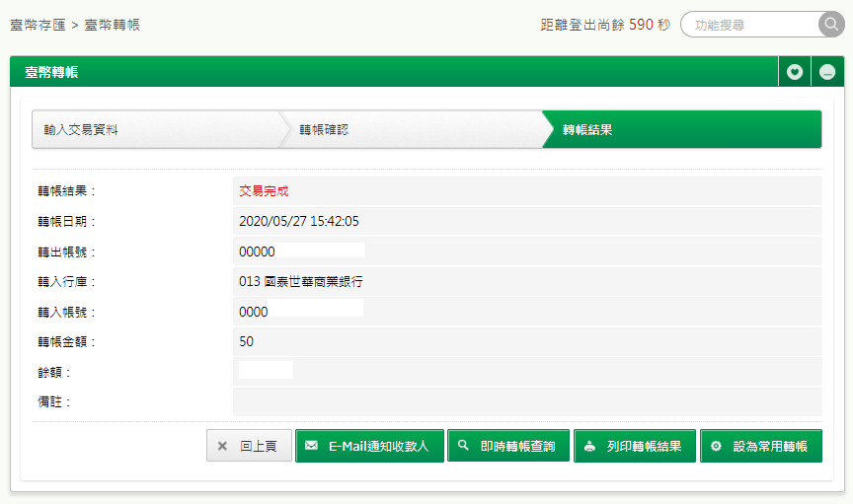This screenshot has height=504, width=853.
Task: Click the 轉帳結果： field label
Action: coord(67,190)
